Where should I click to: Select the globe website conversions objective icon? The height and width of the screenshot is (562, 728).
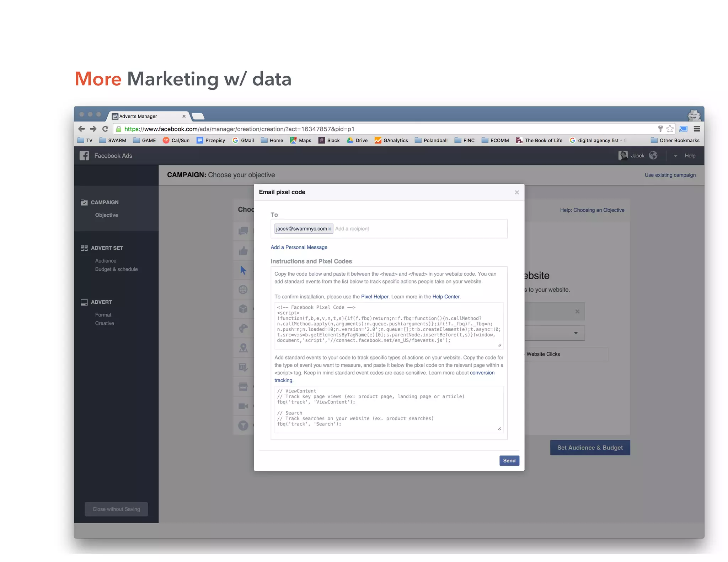click(243, 290)
